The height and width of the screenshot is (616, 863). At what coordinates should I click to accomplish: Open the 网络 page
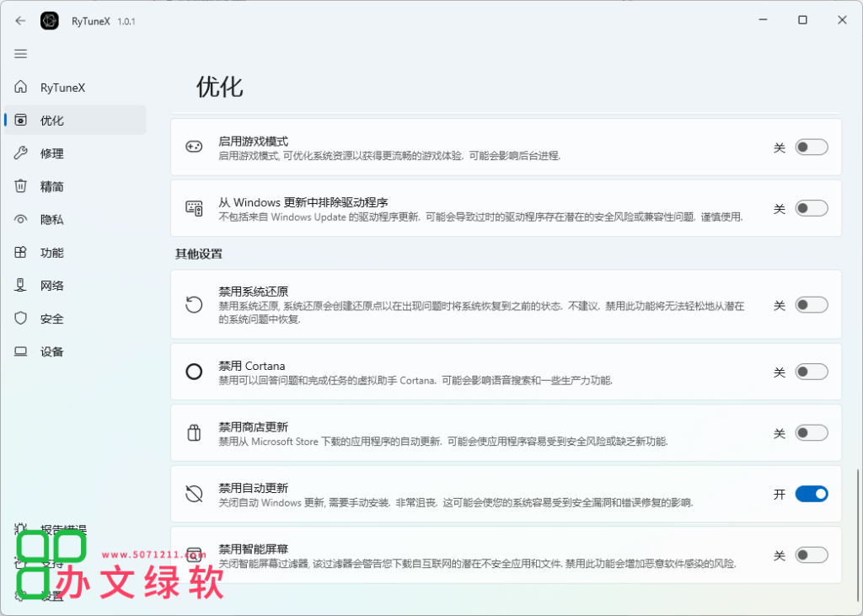coord(52,286)
